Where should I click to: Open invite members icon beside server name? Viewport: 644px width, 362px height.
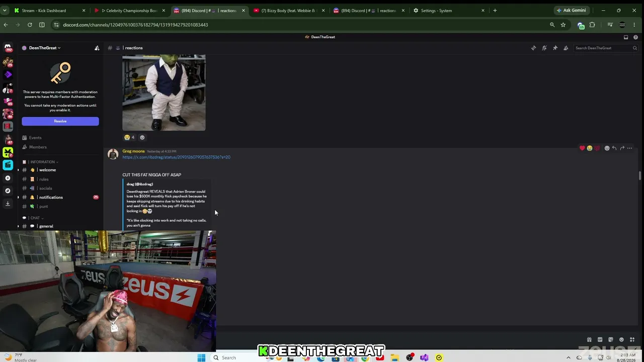click(97, 48)
